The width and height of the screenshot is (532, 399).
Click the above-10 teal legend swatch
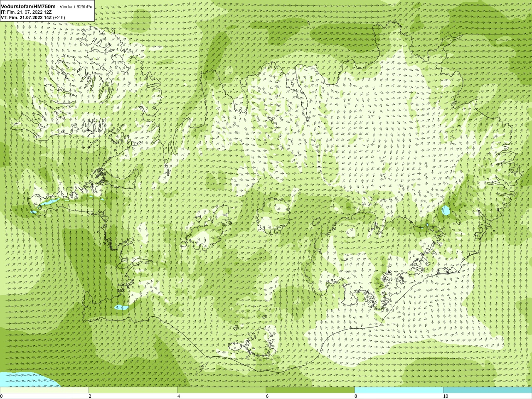point(487,390)
